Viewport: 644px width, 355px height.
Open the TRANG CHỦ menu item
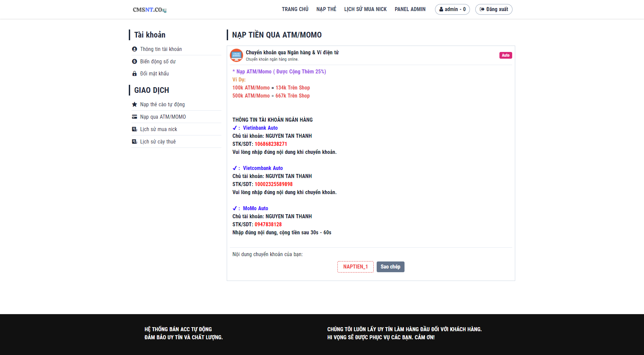click(x=295, y=9)
